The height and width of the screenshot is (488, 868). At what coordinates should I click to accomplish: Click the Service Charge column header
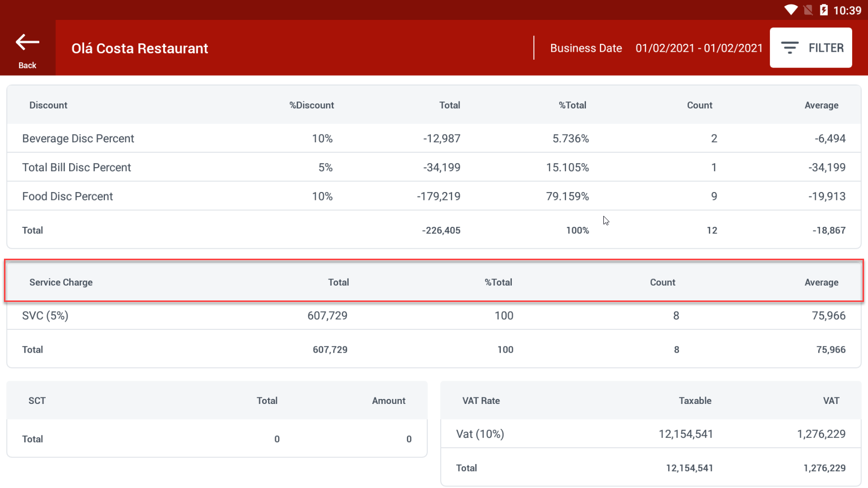click(x=61, y=282)
